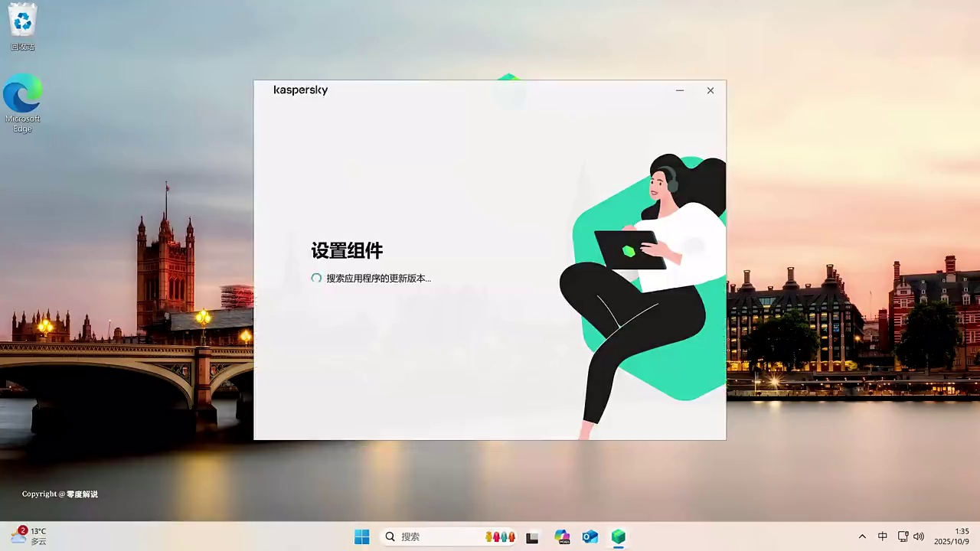Viewport: 980px width, 551px height.
Task: Show hidden system tray icons
Action: pyautogui.click(x=862, y=537)
